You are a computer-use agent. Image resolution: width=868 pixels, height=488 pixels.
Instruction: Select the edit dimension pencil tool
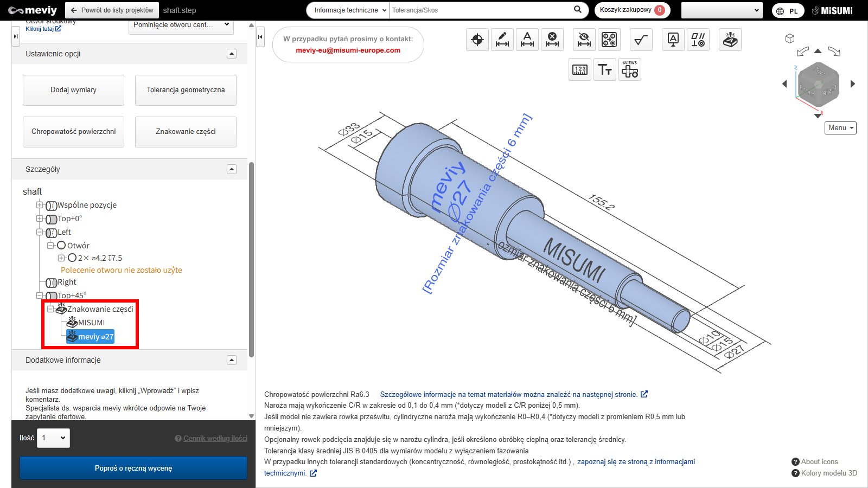point(502,40)
